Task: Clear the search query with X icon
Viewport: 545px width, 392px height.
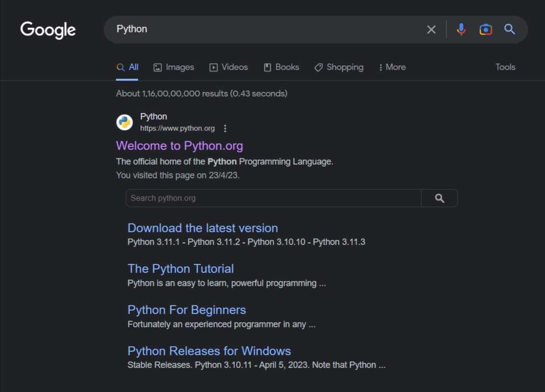Action: pyautogui.click(x=431, y=30)
